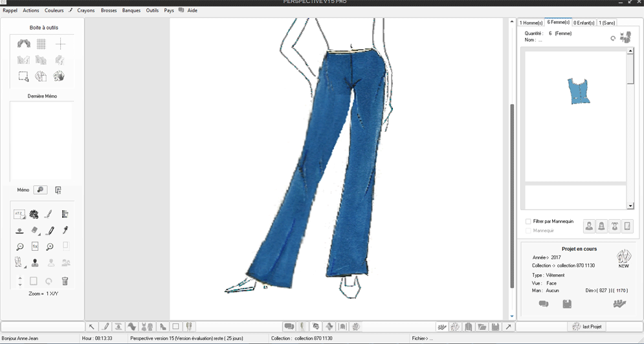
Task: Enable the Filtrer par Mannequin checkbox
Action: [528, 221]
